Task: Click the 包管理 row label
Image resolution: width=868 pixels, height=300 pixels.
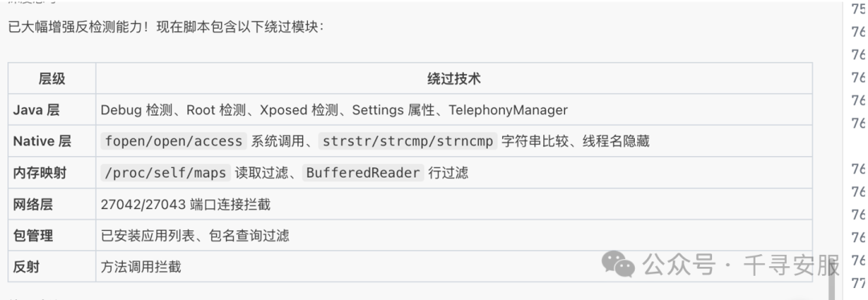Action: [33, 236]
